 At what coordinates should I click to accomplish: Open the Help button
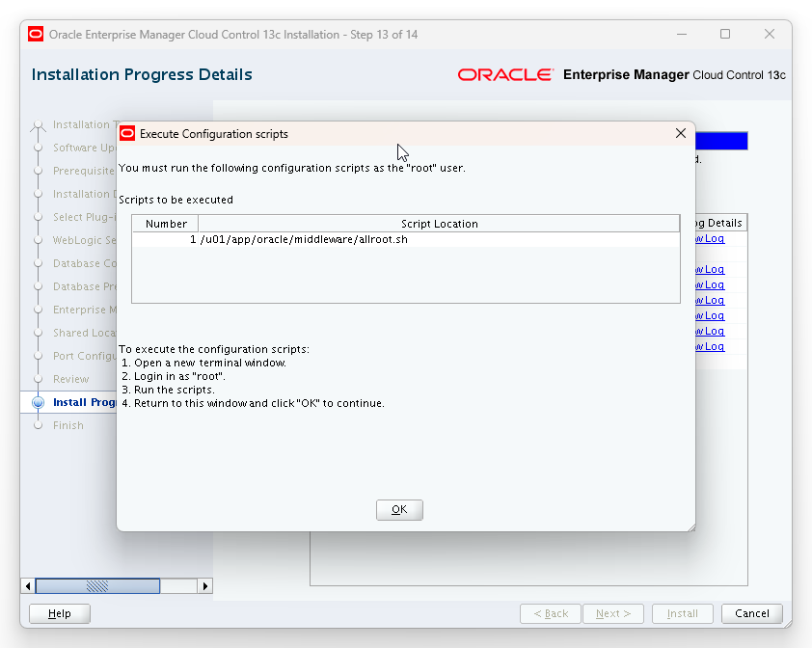[60, 613]
